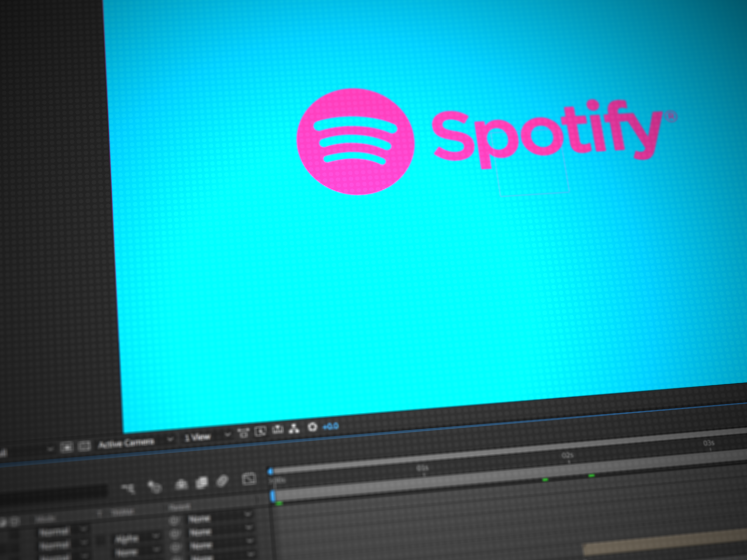Image resolution: width=747 pixels, height=560 pixels.
Task: Click the top layer's parent pick whip icon
Action: coord(175,521)
